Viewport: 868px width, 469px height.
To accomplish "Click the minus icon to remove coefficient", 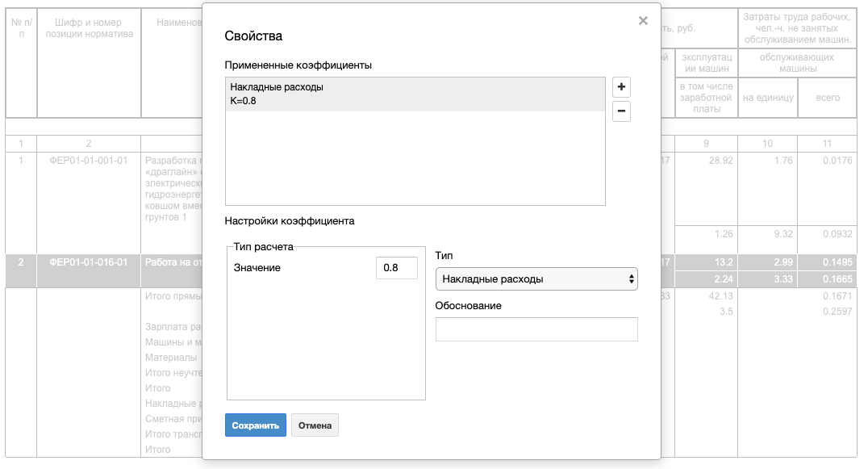I will click(x=621, y=111).
